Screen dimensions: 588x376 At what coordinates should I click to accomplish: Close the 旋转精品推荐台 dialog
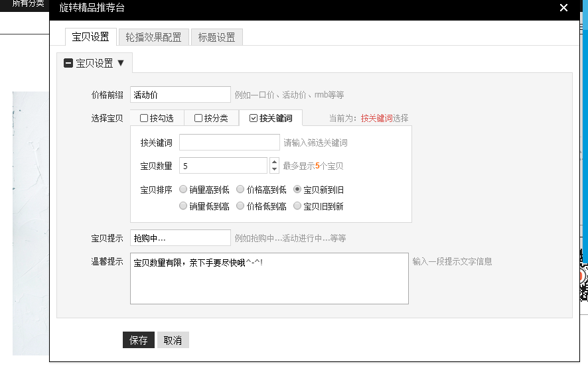point(563,8)
